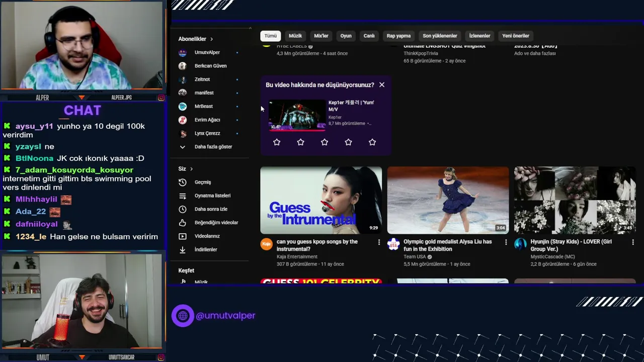Open Keşfet section heading
Screen dimensions: 644x362
coord(186,270)
